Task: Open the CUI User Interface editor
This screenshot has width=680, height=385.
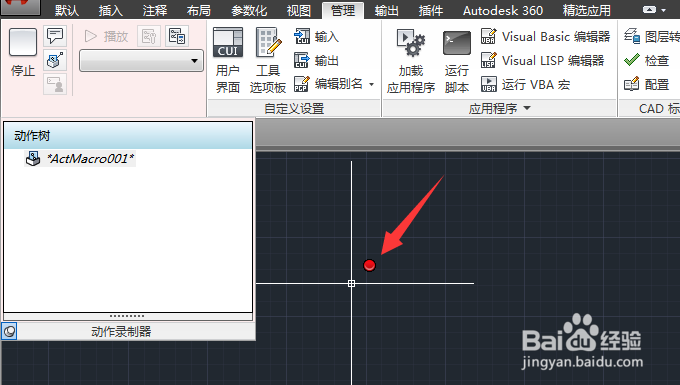Action: [x=228, y=60]
